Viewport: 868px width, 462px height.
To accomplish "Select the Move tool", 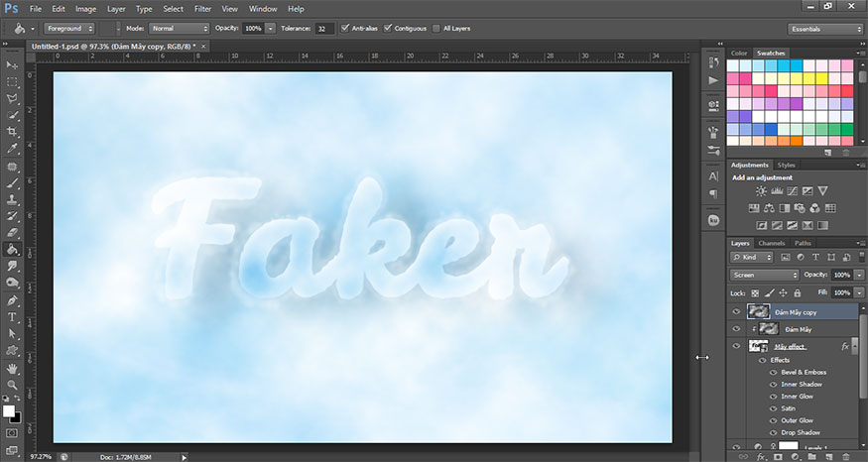I will coord(12,65).
